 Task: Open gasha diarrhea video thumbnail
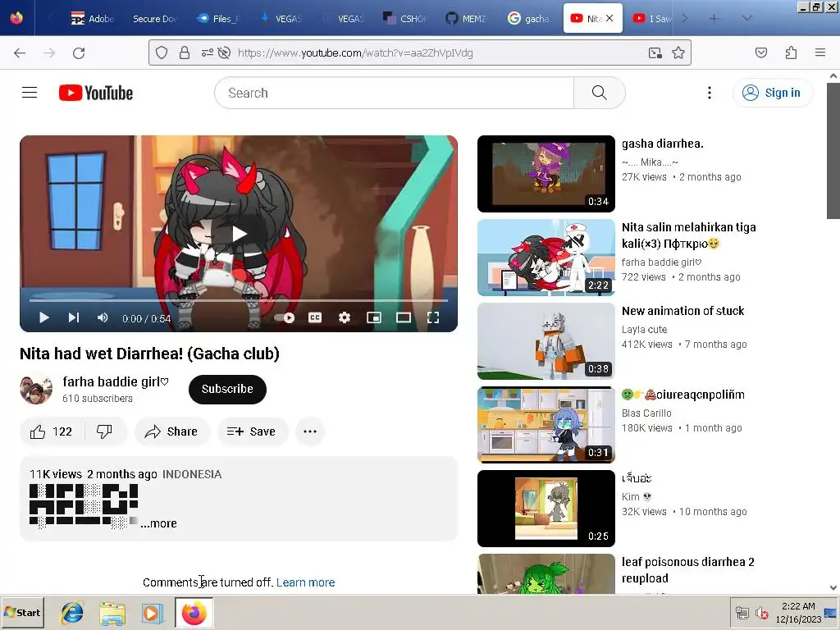546,174
